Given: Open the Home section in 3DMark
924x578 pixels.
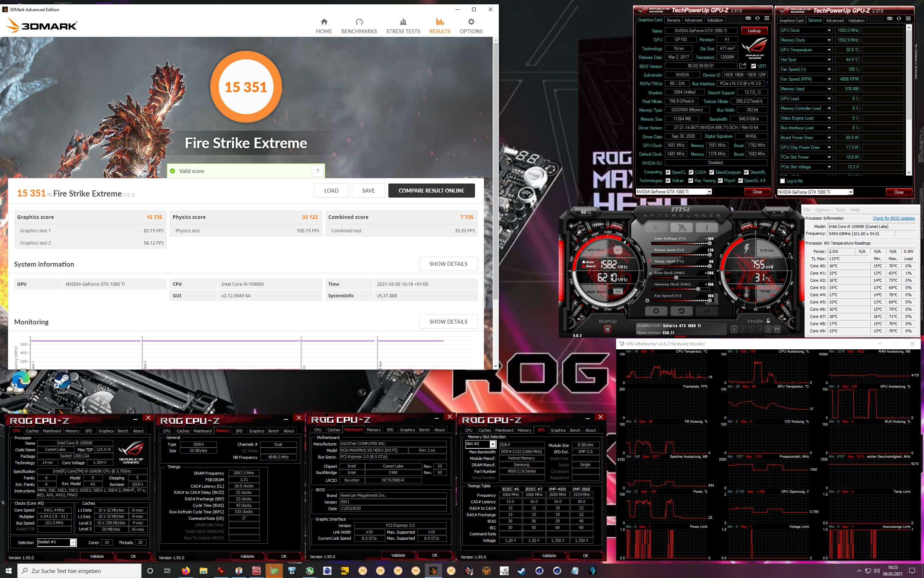Looking at the screenshot, I should 324,26.
